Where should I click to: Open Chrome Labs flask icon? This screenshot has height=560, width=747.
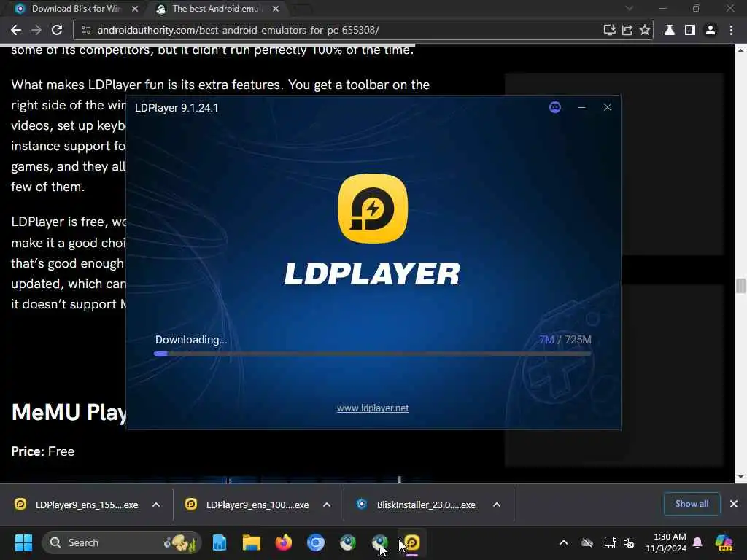click(x=670, y=30)
